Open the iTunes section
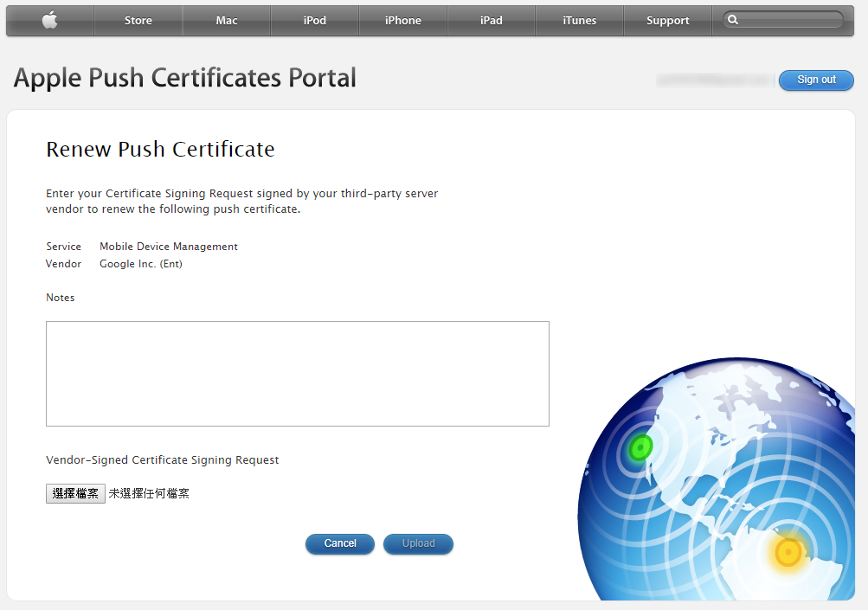This screenshot has height=610, width=868. [579, 19]
